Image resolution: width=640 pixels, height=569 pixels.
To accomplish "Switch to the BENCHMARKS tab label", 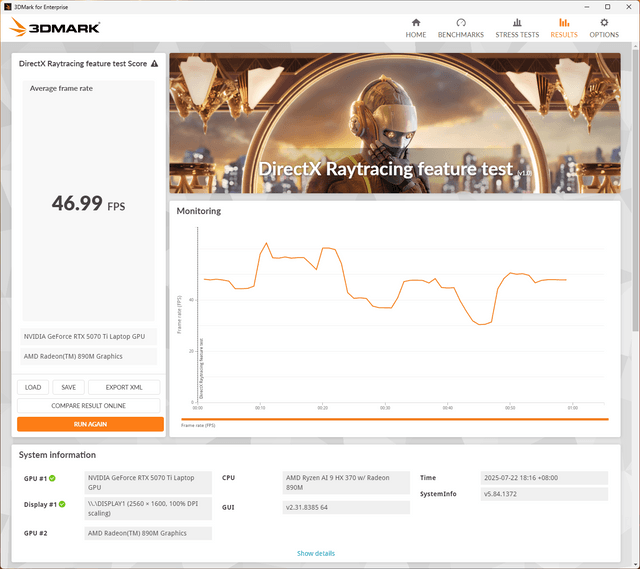I will point(461,35).
